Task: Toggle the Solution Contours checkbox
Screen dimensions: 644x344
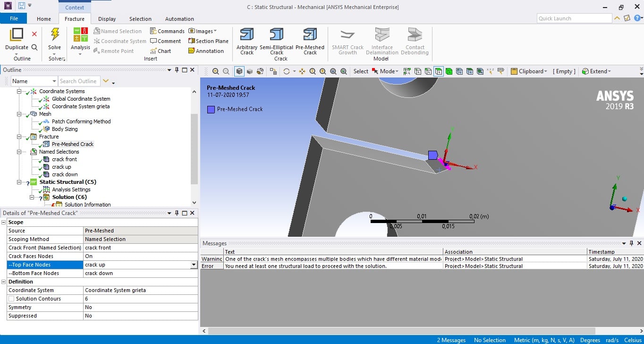Action: (x=11, y=299)
